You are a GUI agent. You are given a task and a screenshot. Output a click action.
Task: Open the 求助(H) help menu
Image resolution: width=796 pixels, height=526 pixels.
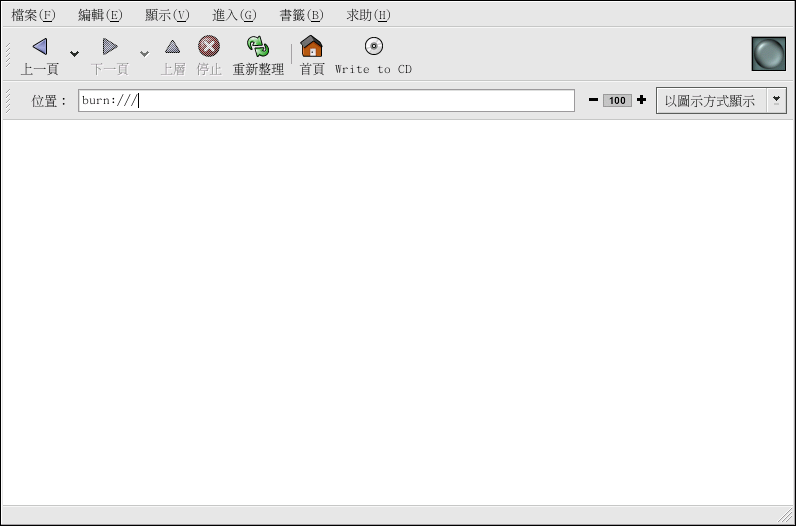tap(368, 15)
